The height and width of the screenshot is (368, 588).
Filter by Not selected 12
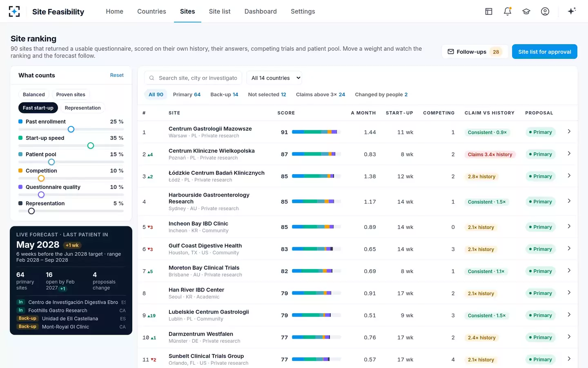267,94
